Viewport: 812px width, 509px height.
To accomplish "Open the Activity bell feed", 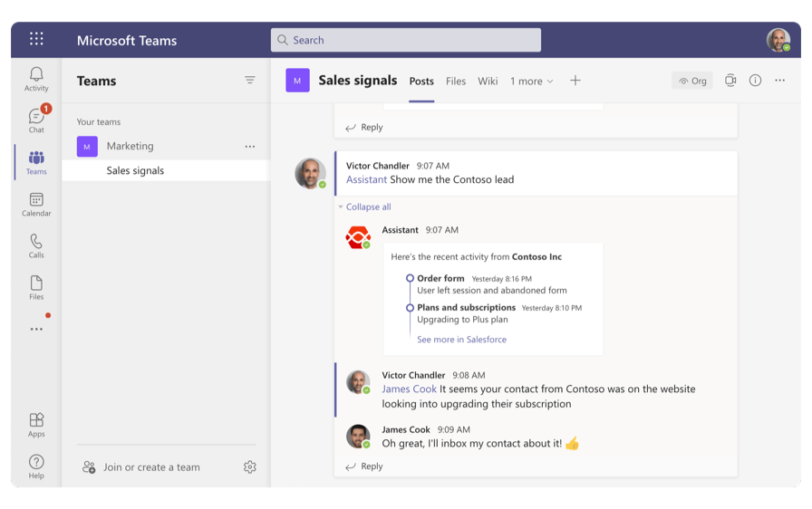I will pos(36,79).
